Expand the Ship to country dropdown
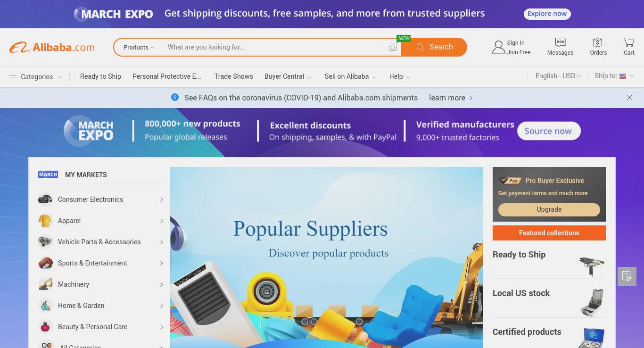The height and width of the screenshot is (348, 644). coord(614,76)
